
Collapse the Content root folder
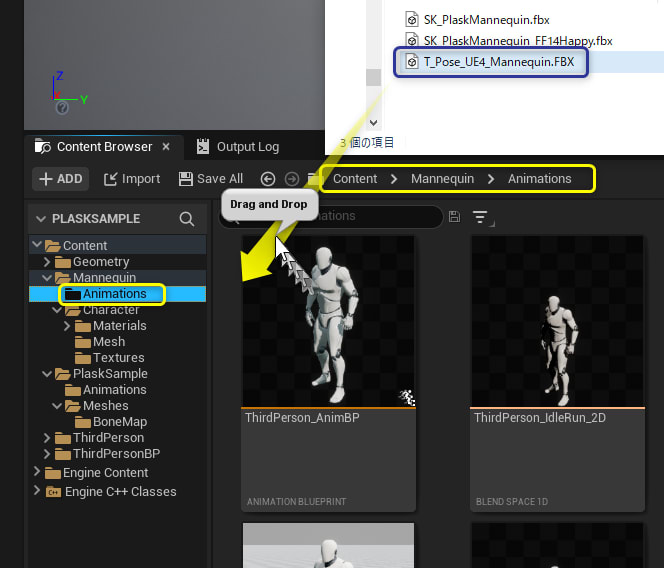tap(37, 244)
